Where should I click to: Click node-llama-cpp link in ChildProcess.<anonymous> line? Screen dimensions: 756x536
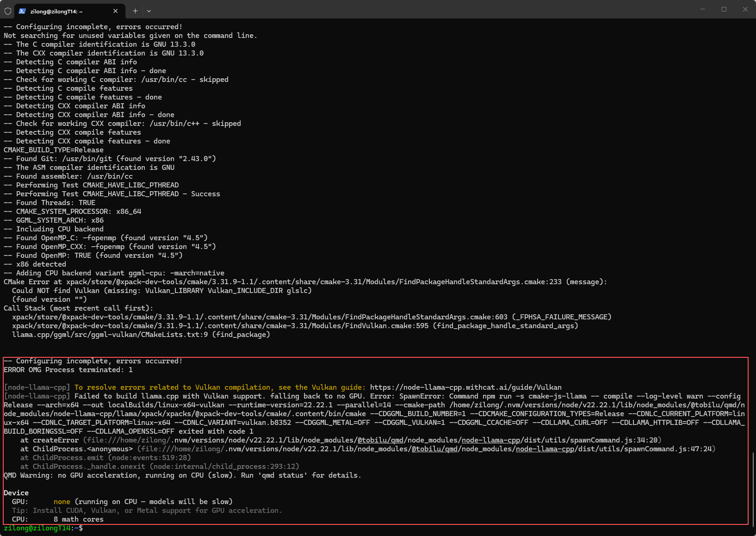click(x=545, y=449)
